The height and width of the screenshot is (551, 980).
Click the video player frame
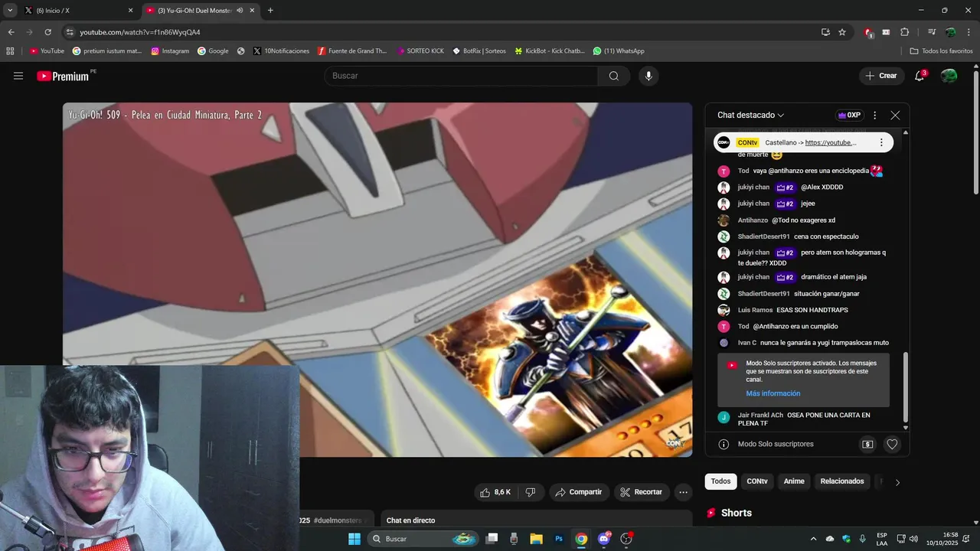click(x=377, y=279)
